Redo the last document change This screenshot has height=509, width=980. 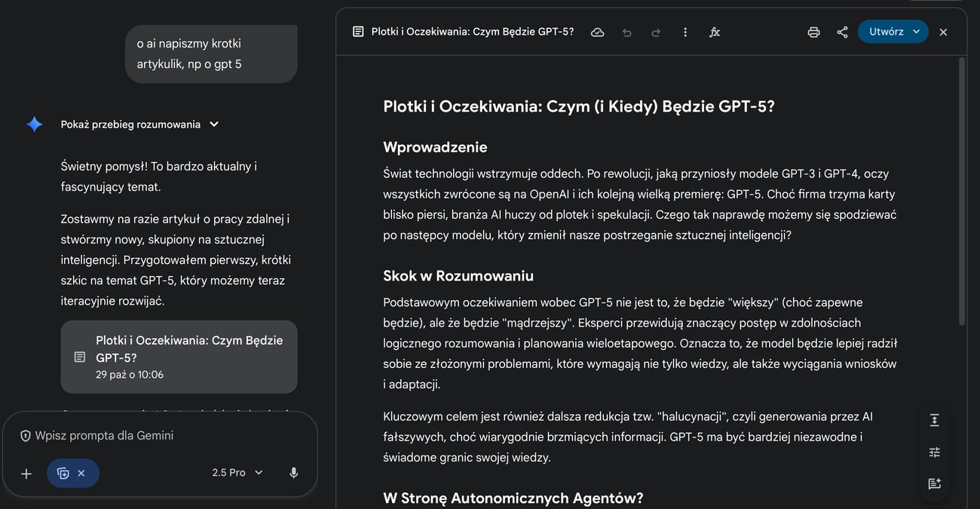point(655,32)
